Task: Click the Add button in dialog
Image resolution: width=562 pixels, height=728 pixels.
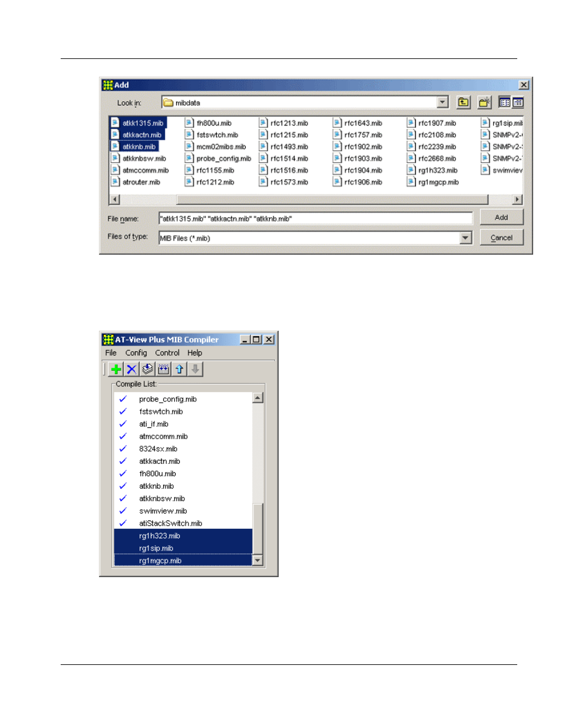Action: point(501,218)
